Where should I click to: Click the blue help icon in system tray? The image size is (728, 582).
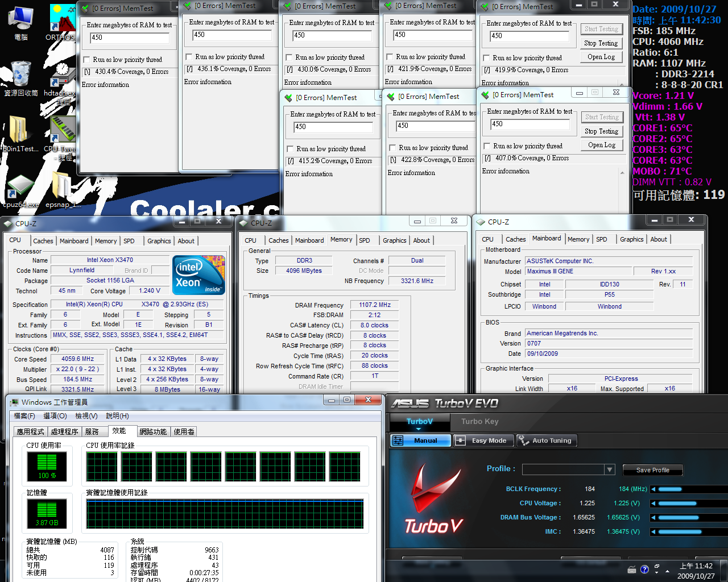pos(644,569)
